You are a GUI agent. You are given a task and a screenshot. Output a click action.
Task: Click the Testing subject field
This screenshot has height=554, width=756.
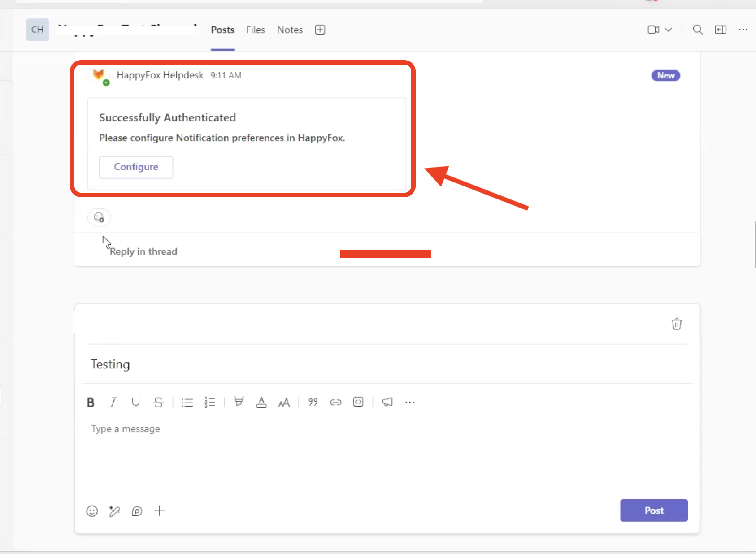388,364
